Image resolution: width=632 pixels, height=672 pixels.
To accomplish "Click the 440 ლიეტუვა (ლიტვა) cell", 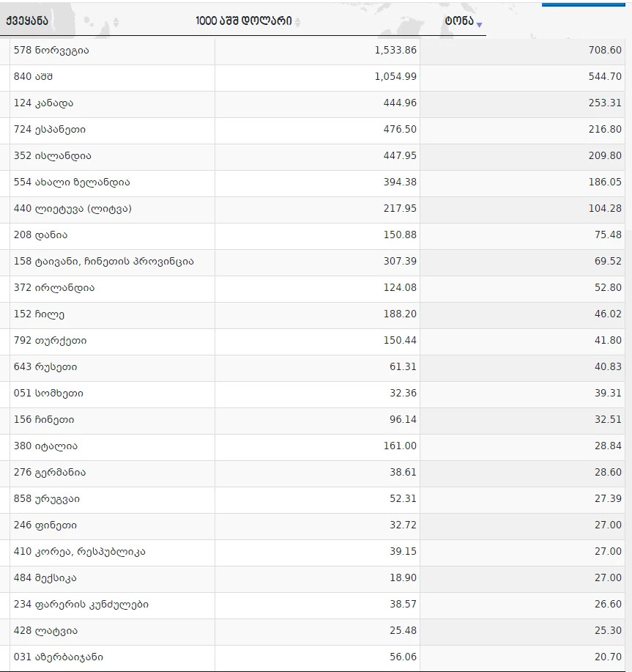I will pyautogui.click(x=73, y=209).
